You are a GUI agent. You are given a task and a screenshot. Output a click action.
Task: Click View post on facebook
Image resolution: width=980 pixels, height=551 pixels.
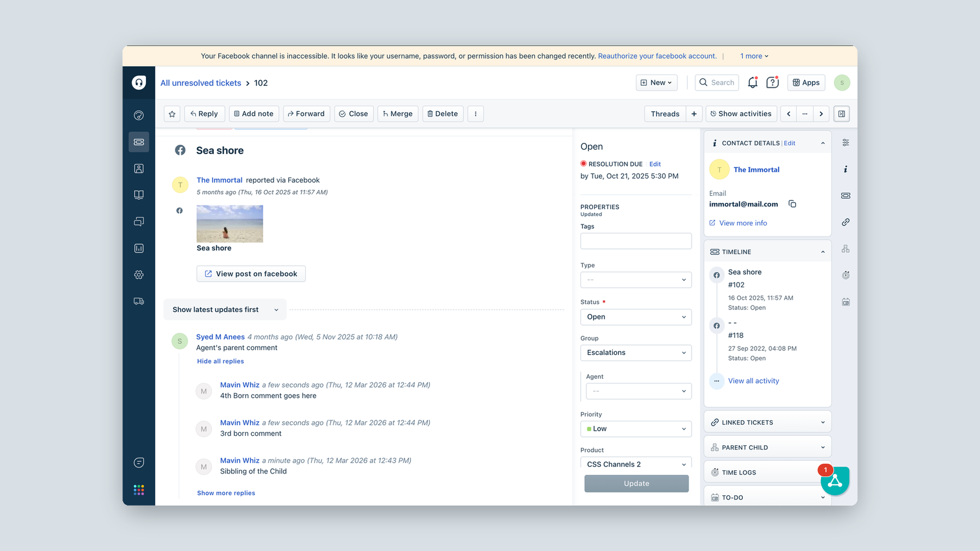pos(251,274)
